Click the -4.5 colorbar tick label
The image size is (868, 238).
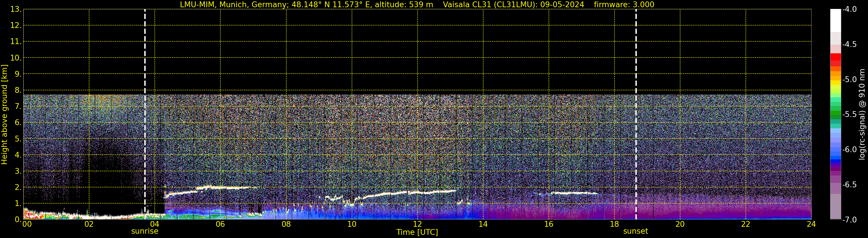[849, 44]
